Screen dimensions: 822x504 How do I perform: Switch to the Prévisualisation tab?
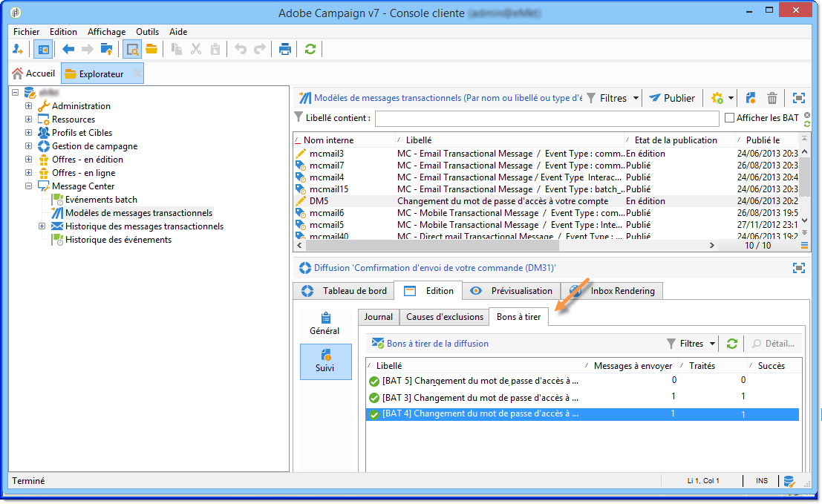click(511, 291)
